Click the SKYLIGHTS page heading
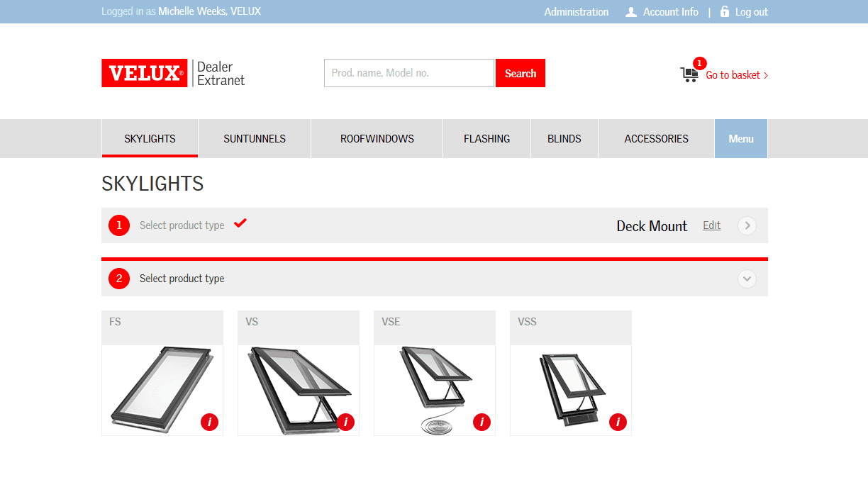The width and height of the screenshot is (868, 504). [152, 184]
